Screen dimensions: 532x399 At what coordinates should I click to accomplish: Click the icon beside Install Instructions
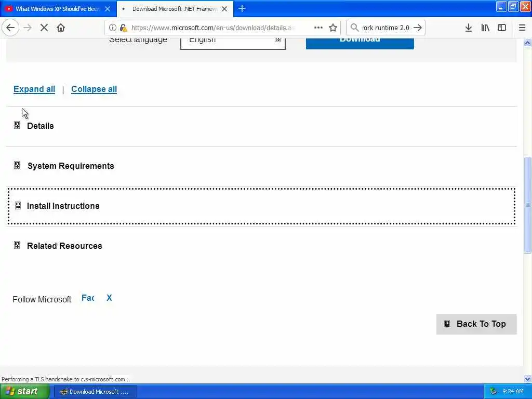18,205
